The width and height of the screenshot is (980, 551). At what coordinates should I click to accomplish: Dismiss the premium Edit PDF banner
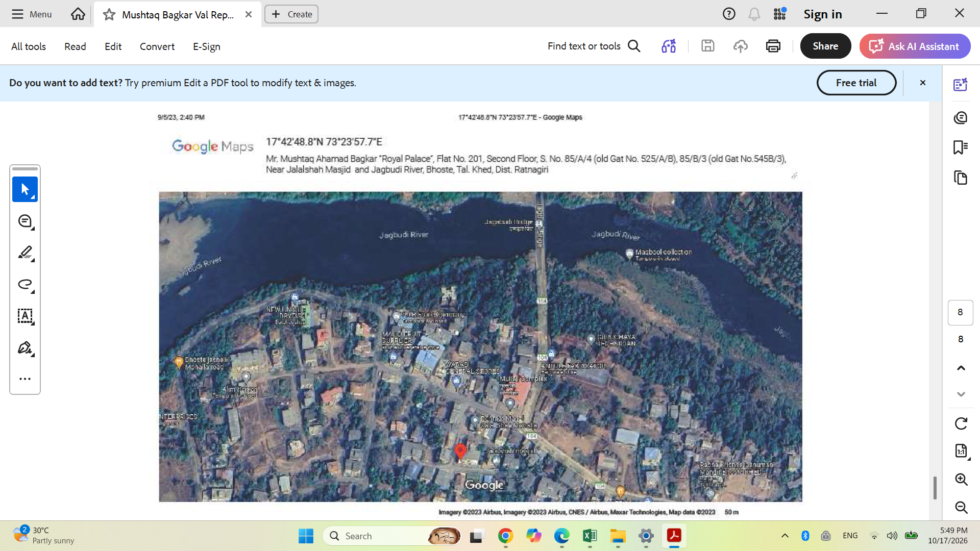pyautogui.click(x=923, y=83)
